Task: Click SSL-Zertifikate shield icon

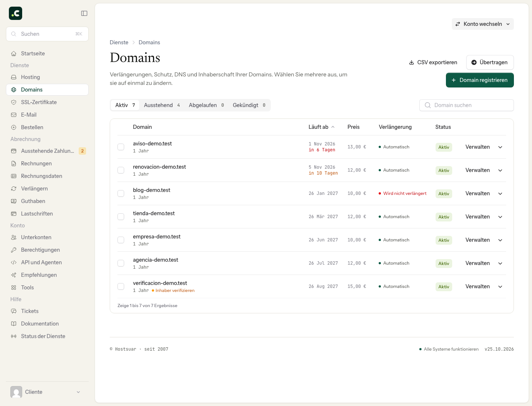Action: coord(14,102)
